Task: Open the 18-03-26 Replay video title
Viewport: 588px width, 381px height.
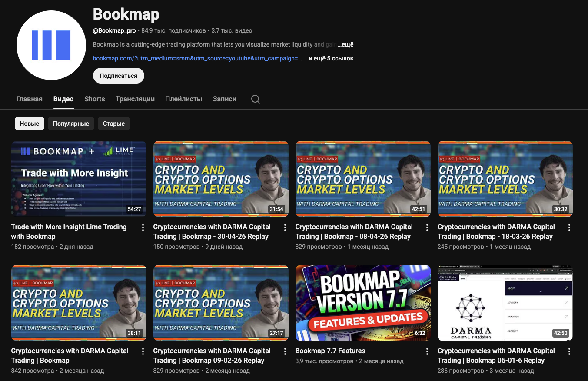Action: click(496, 231)
